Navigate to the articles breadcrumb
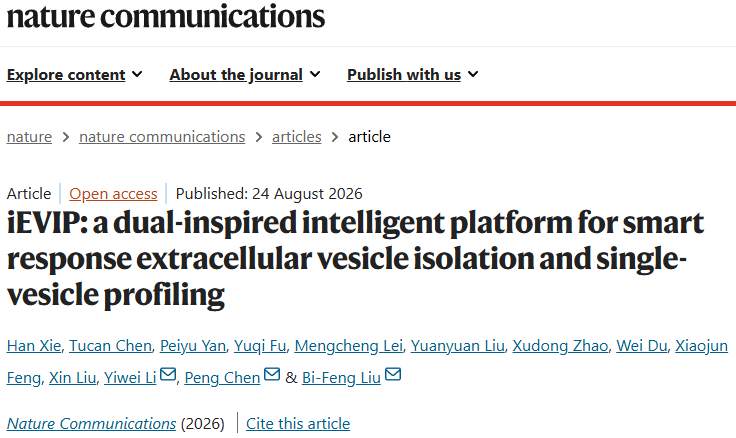The width and height of the screenshot is (736, 438). coord(297,137)
